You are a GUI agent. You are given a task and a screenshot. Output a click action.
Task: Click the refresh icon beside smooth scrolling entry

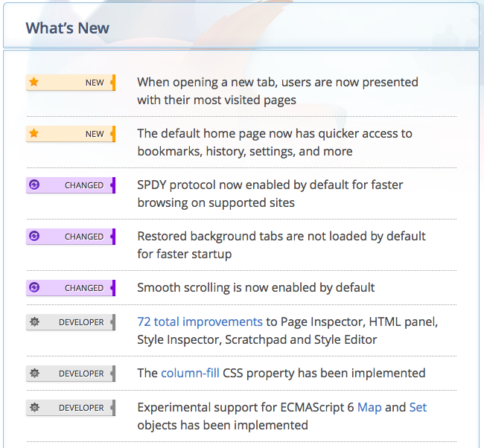[34, 287]
